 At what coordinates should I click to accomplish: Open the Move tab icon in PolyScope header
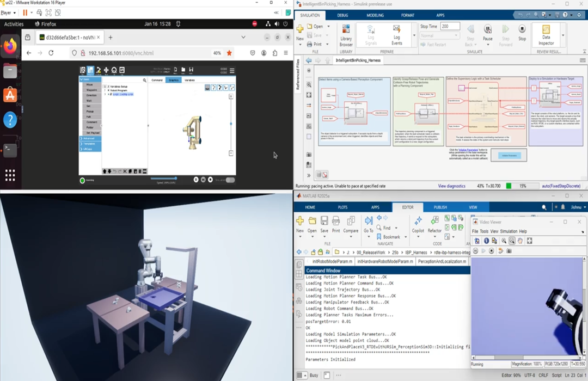click(106, 70)
